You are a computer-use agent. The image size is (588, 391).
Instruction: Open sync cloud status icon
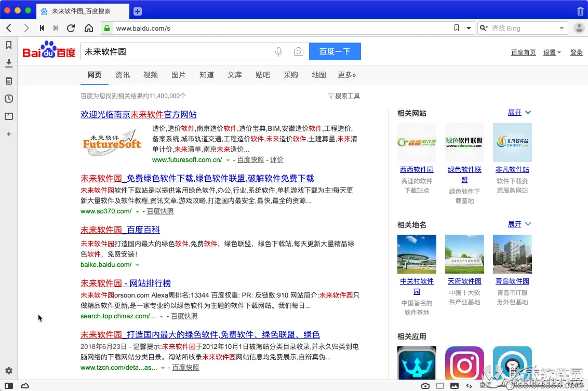pyautogui.click(x=25, y=386)
